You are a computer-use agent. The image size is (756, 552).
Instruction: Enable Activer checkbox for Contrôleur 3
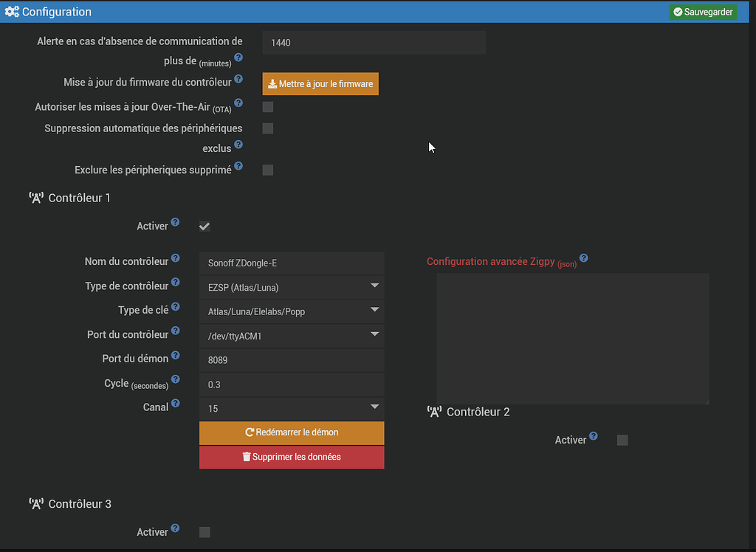(205, 531)
